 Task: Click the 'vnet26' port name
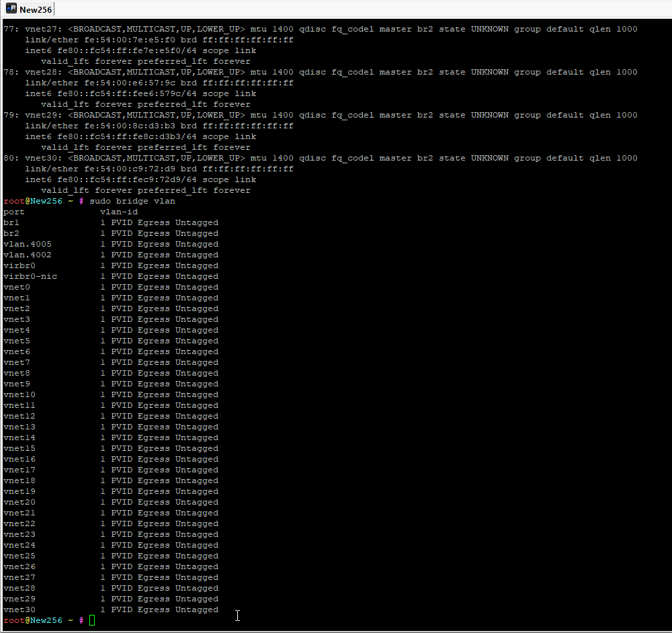pos(19,566)
